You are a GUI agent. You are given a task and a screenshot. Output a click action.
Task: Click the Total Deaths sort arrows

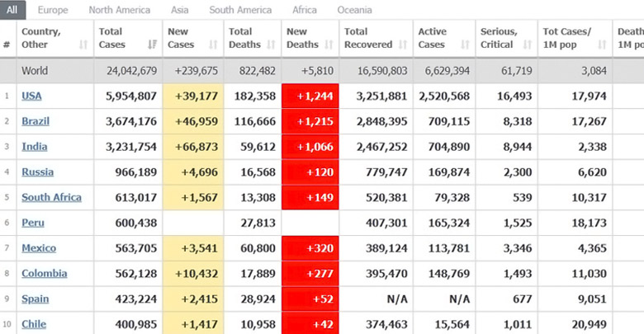pos(271,45)
